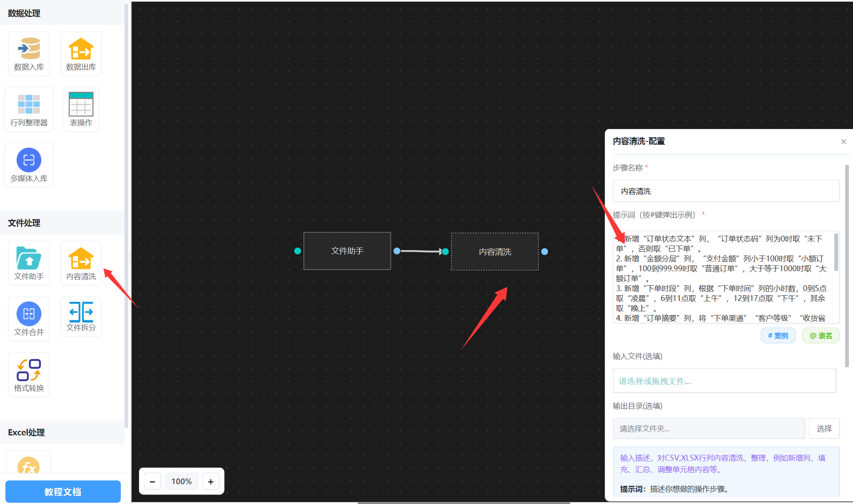Click the 行列整理器 grid icon

tap(29, 104)
